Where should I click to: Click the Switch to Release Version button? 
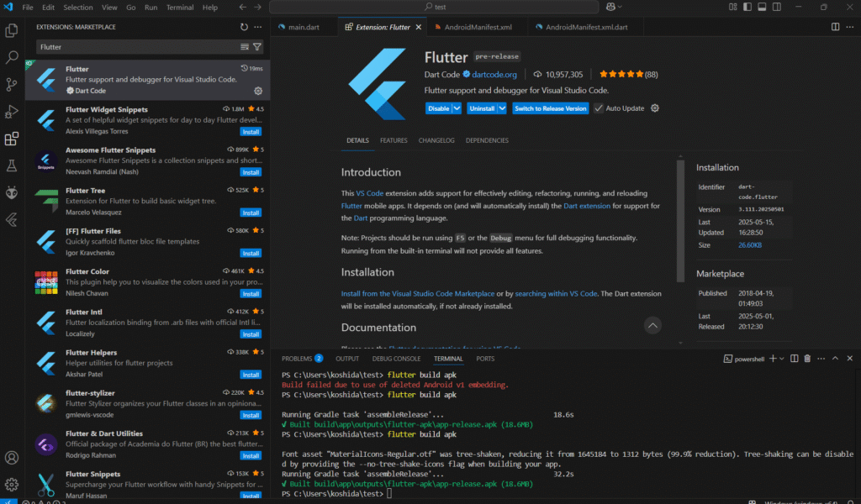coord(550,108)
